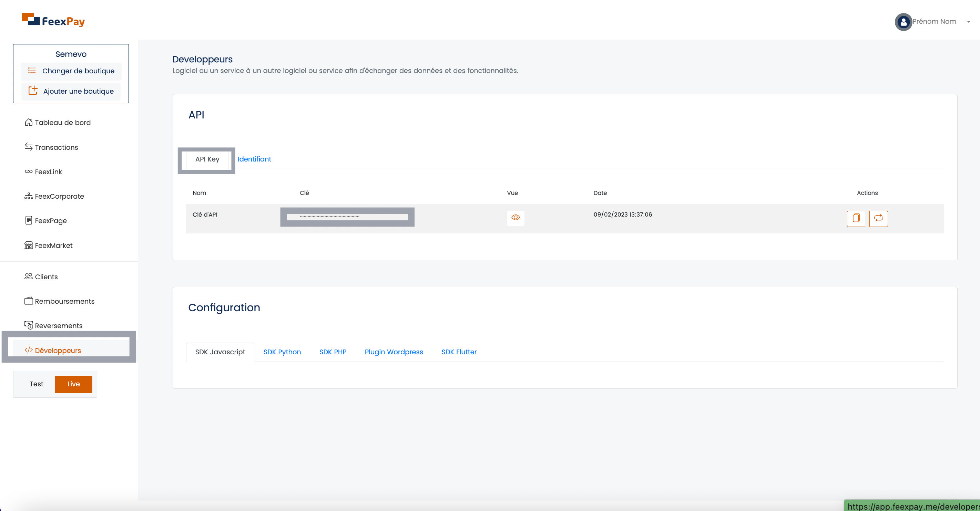This screenshot has width=980, height=511.
Task: Open the SDK Flutter tab
Action: pyautogui.click(x=459, y=352)
